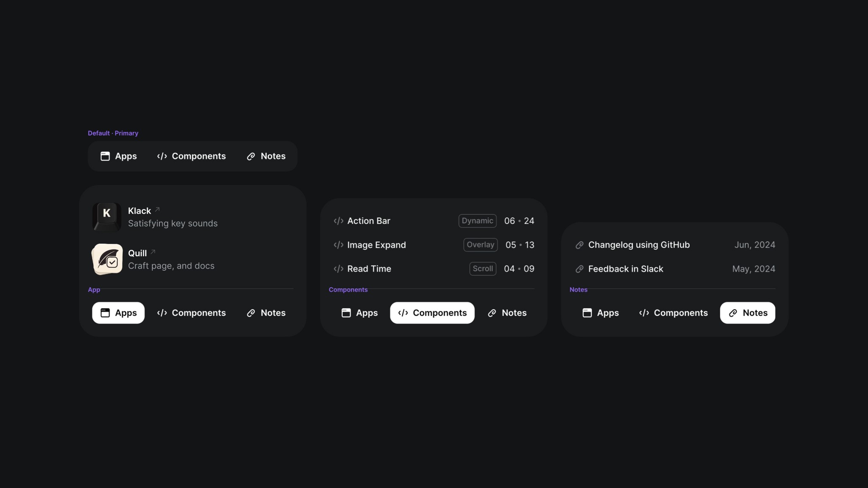Select Components in the top navigation bar
This screenshot has height=488, width=868.
point(191,156)
